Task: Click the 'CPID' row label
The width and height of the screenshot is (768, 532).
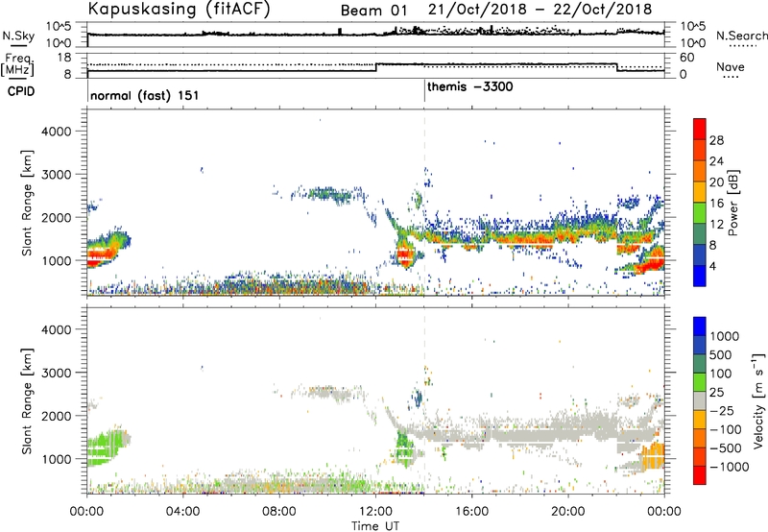Action: [21, 91]
